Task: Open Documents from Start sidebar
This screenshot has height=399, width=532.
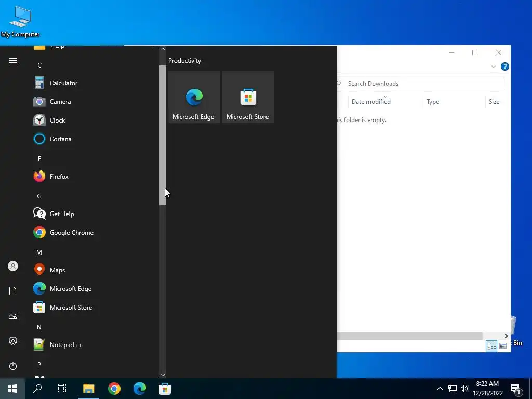Action: pos(13,291)
